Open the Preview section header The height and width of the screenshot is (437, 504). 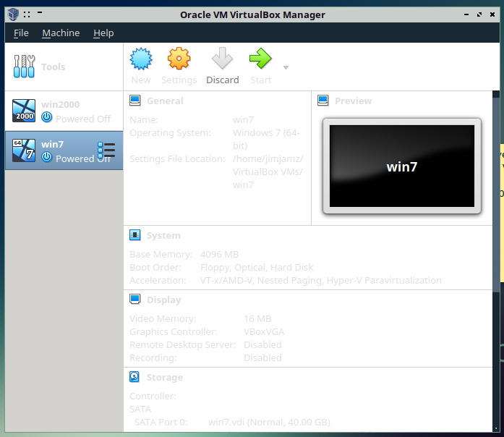click(x=354, y=101)
